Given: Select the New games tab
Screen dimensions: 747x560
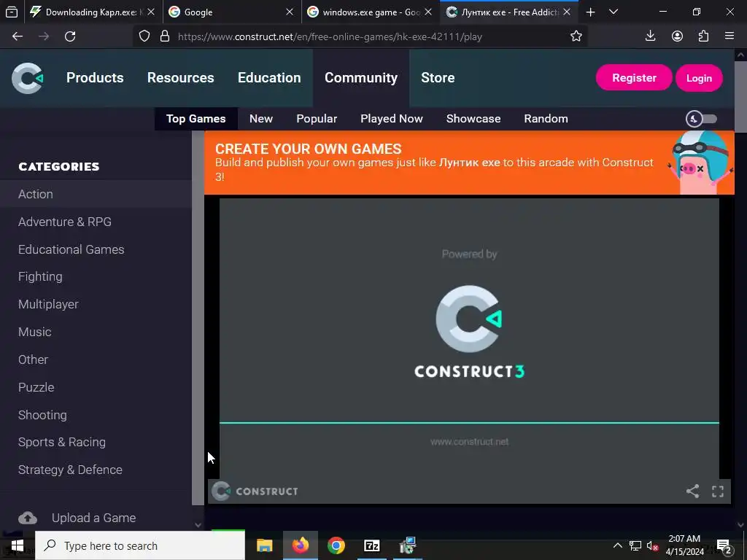Looking at the screenshot, I should pos(261,119).
